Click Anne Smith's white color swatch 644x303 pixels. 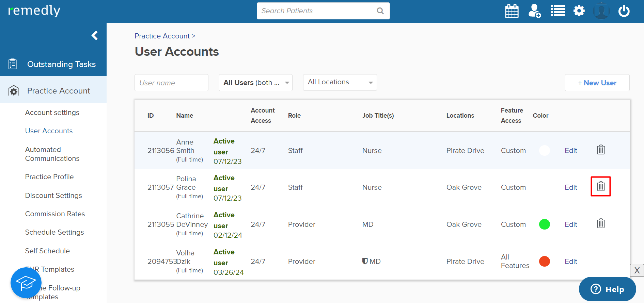(544, 150)
